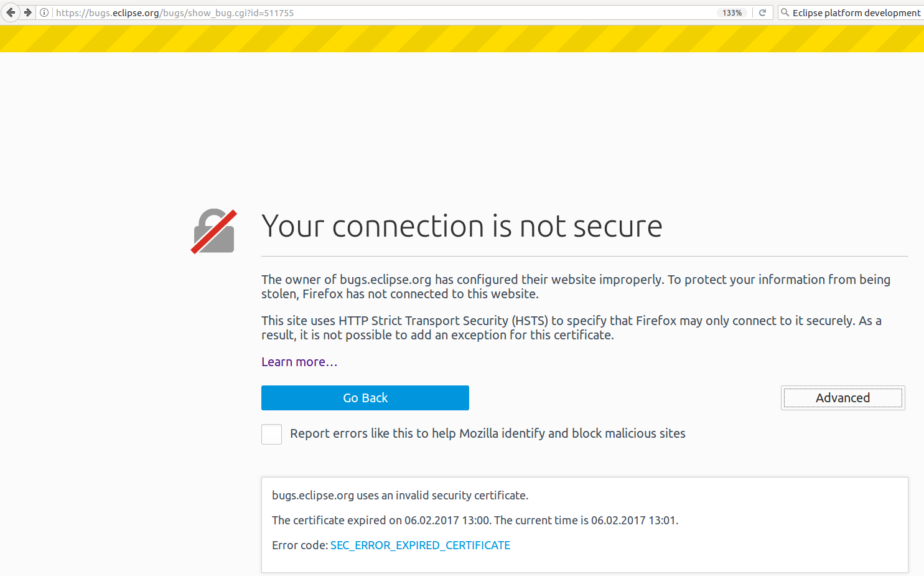The width and height of the screenshot is (924, 576).
Task: Open the SEC_ERROR_EXPIRED_CERTIFICATE error code link
Action: [420, 545]
